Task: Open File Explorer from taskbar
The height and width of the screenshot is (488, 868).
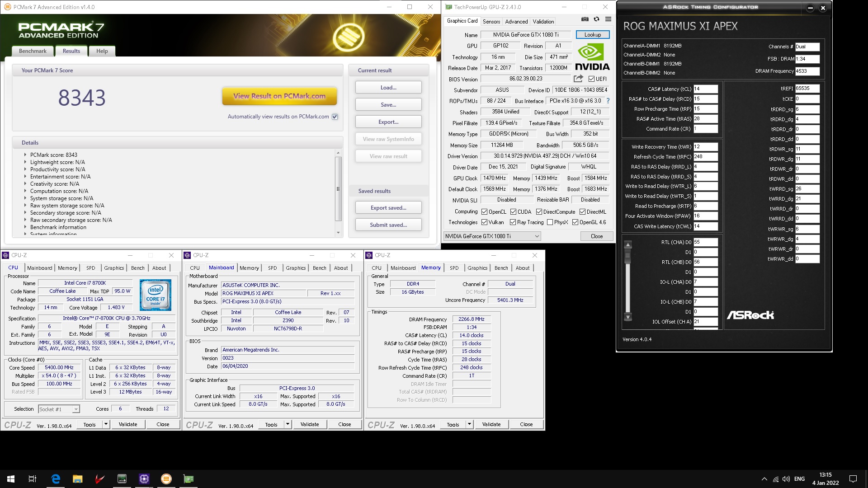Action: tap(78, 479)
